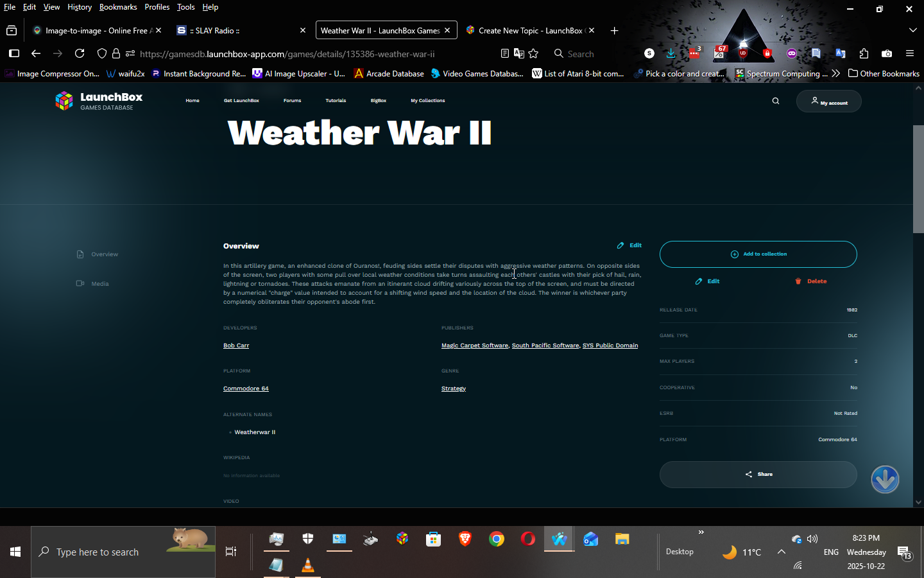Open the Bob Carr developer link
The image size is (924, 578).
tap(236, 346)
